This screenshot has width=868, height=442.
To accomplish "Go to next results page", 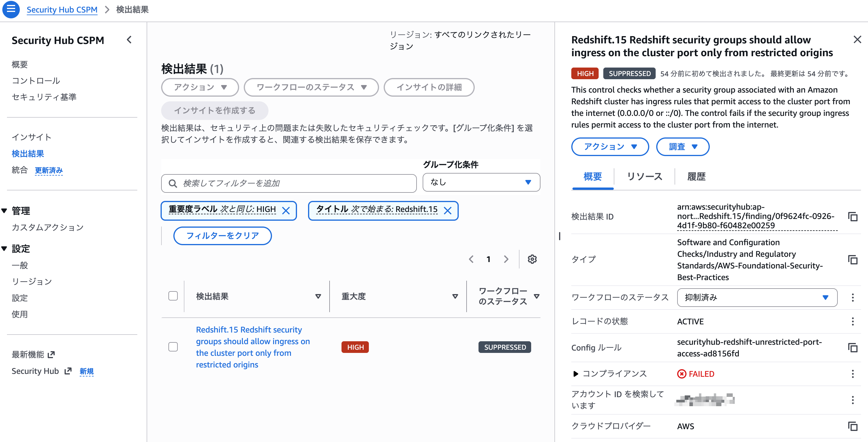I will pos(506,259).
